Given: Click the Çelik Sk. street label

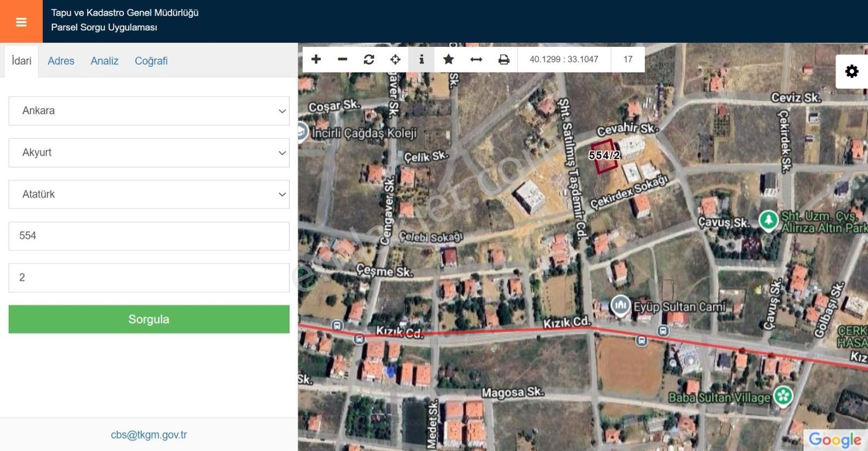Looking at the screenshot, I should pyautogui.click(x=426, y=157).
